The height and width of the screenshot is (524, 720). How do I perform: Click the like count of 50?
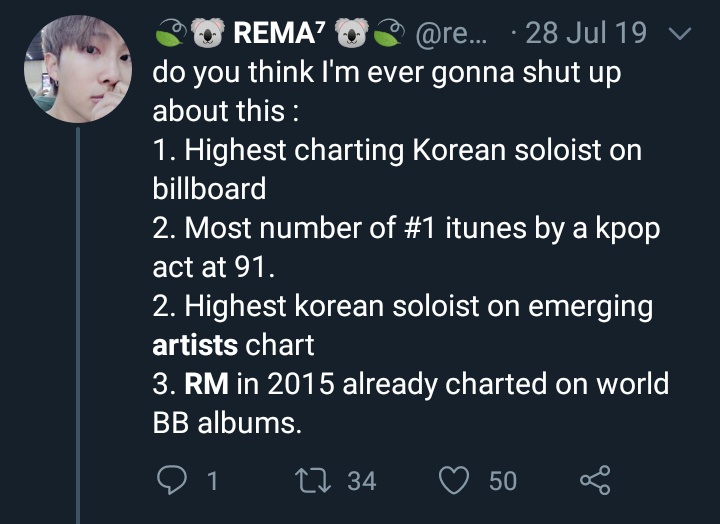(x=503, y=482)
